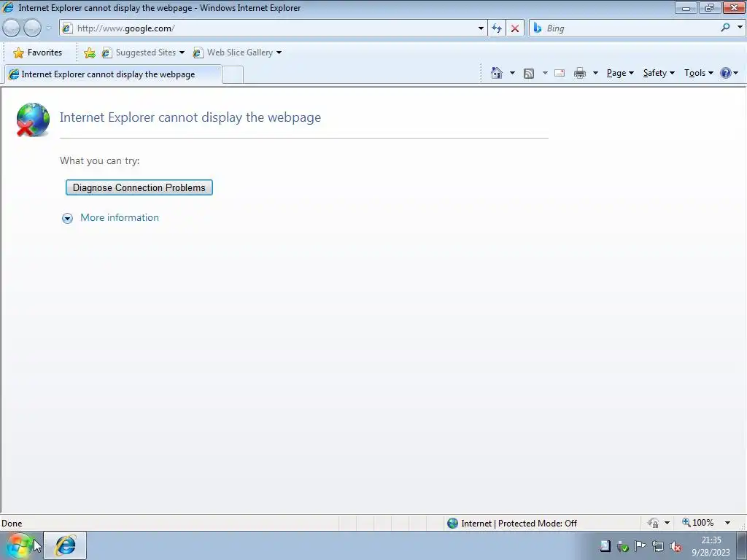The height and width of the screenshot is (560, 747).
Task: Click Diagnose Connection Problems button
Action: click(139, 187)
